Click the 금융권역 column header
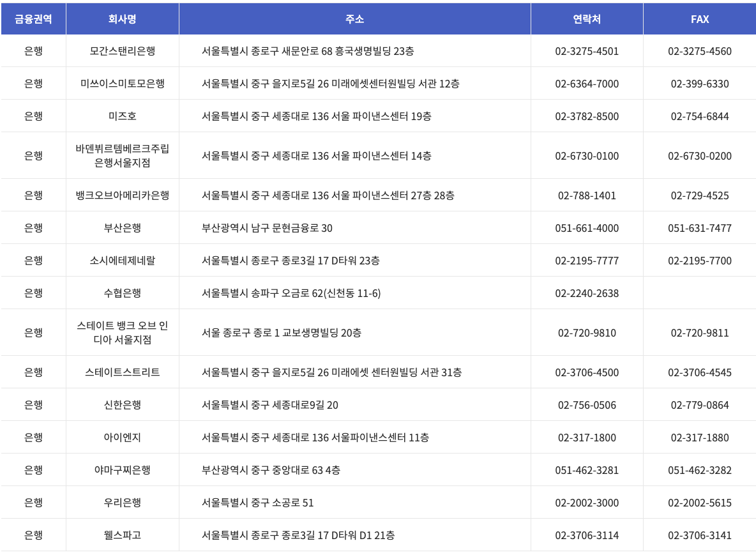The width and height of the screenshot is (756, 557). 33,19
